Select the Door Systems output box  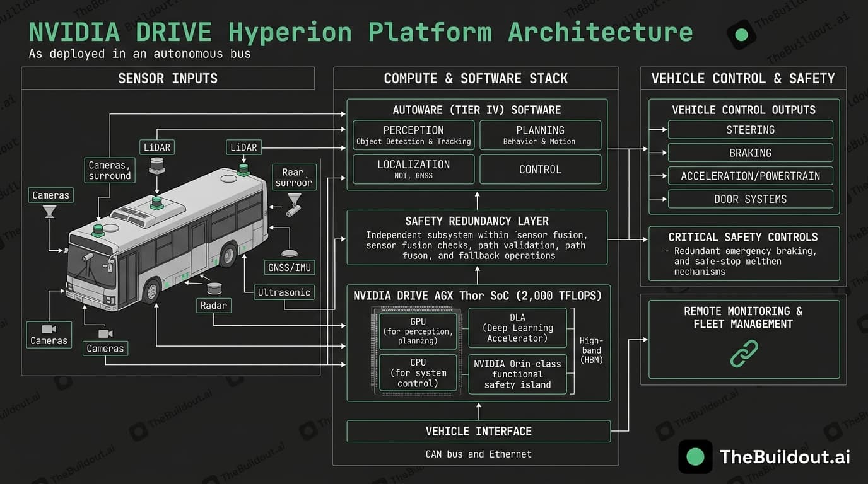tap(750, 199)
